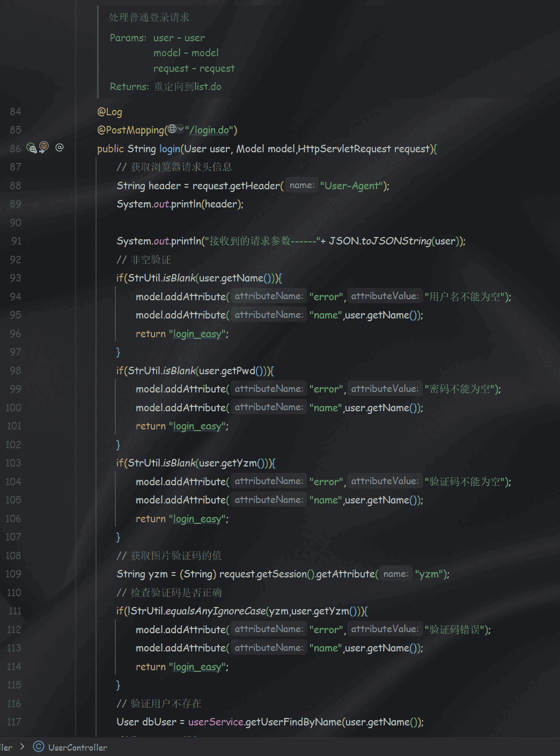560x756 pixels.
Task: Click the class icon before UserController in breadcrumbs
Action: 39,747
